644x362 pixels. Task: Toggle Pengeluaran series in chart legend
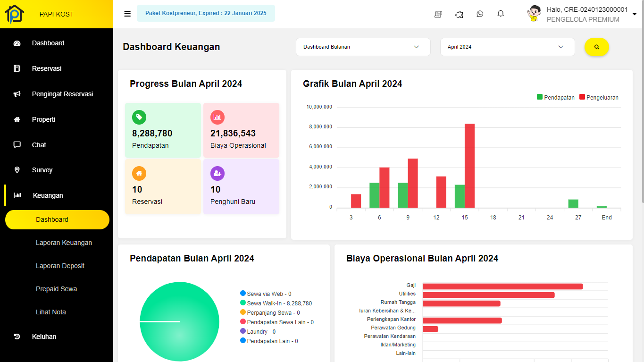coord(598,98)
